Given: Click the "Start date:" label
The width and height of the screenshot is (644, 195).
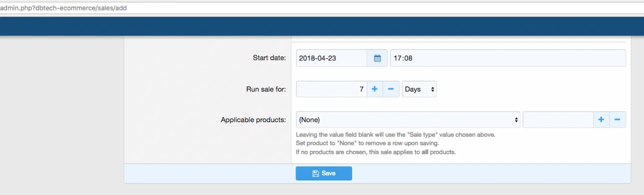Looking at the screenshot, I should pos(269,58).
